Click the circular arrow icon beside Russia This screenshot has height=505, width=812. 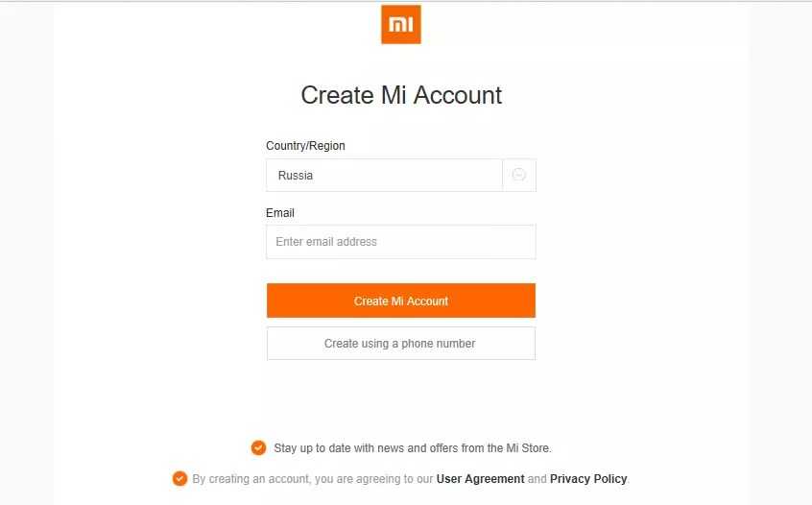(518, 175)
